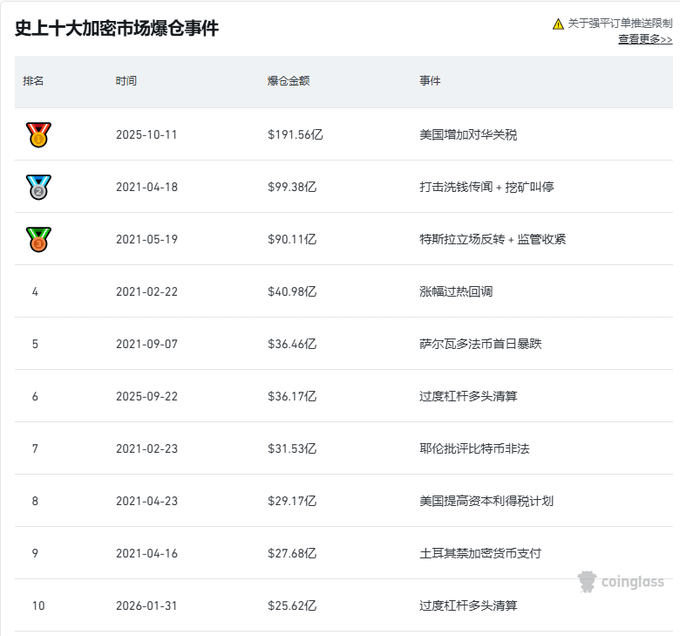Click the $25.62亿 amount in row 10
The image size is (680, 636).
coord(292,605)
